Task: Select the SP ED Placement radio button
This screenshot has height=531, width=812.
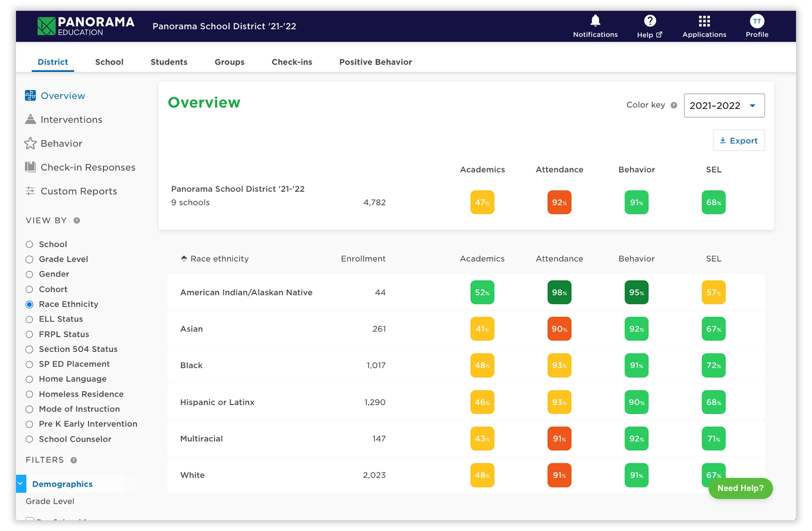Action: click(x=30, y=364)
